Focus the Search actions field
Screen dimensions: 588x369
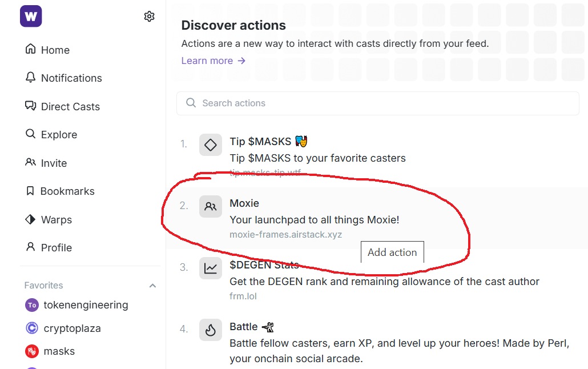tap(378, 103)
